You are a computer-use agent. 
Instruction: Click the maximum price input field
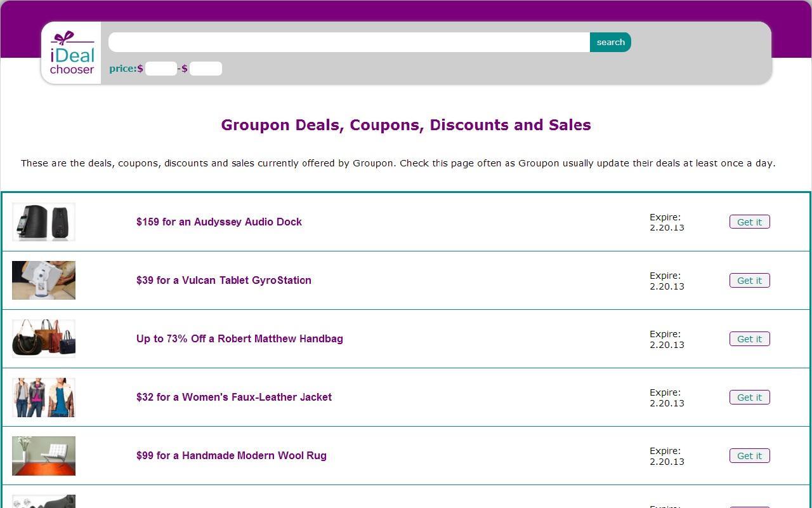[206, 69]
